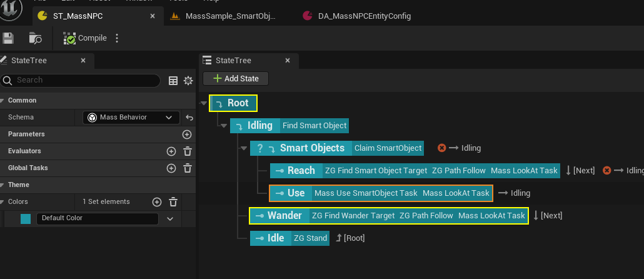This screenshot has height=279, width=644.
Task: Collapse the Idling state arrow
Action: (224, 126)
